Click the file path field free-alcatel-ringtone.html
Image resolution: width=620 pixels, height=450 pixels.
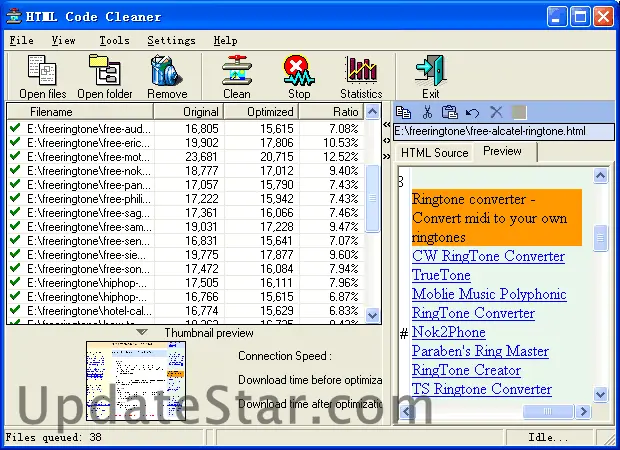coord(504,131)
